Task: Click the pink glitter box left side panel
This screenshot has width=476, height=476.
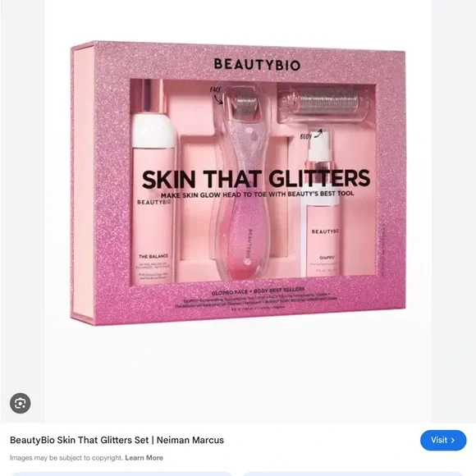Action: [x=83, y=184]
